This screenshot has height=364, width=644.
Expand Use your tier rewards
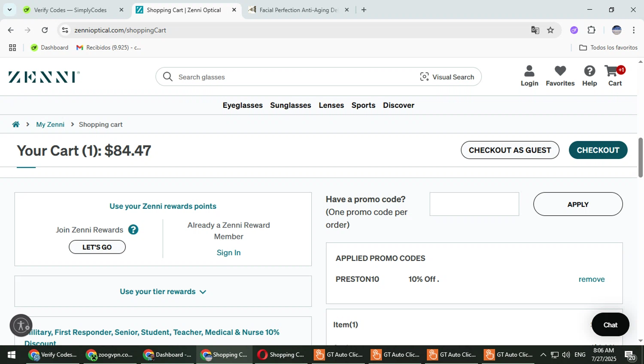coord(163,292)
